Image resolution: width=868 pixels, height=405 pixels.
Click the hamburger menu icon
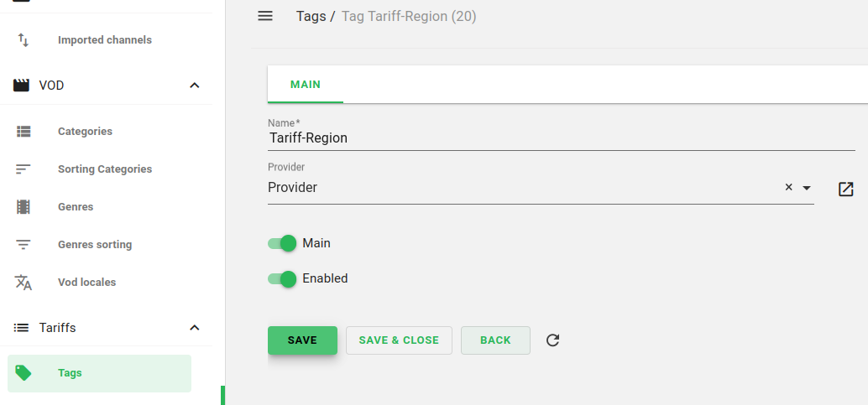click(265, 16)
